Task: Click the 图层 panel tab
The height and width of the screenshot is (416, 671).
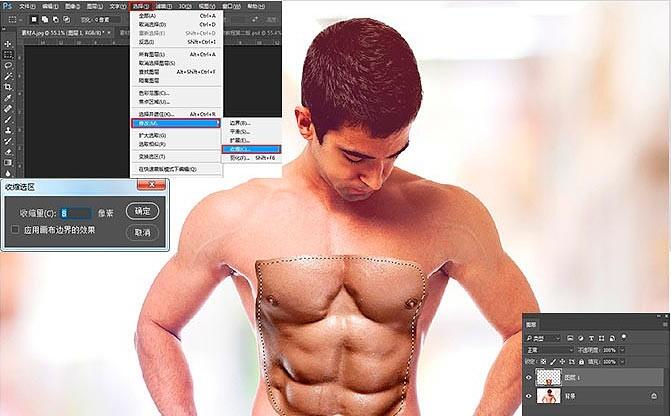Action: coord(531,324)
